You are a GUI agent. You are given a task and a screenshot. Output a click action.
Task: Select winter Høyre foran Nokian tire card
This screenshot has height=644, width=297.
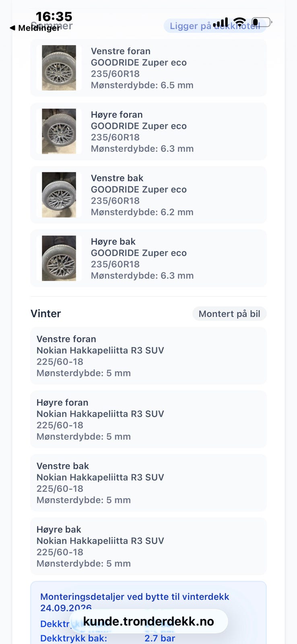click(148, 419)
